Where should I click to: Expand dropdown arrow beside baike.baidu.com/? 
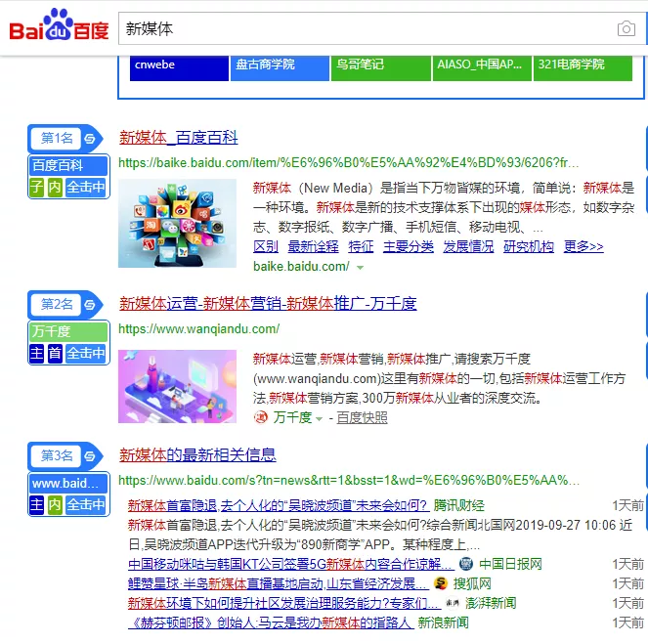click(361, 268)
